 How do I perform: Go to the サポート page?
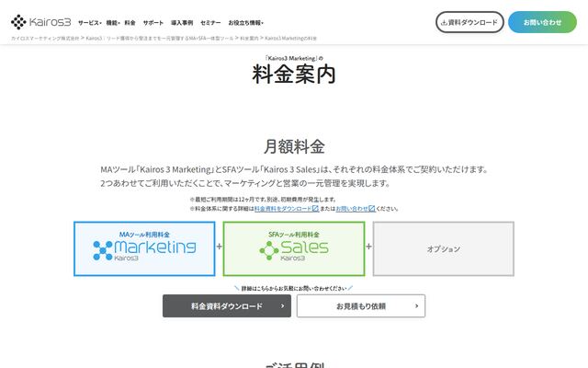click(x=153, y=23)
